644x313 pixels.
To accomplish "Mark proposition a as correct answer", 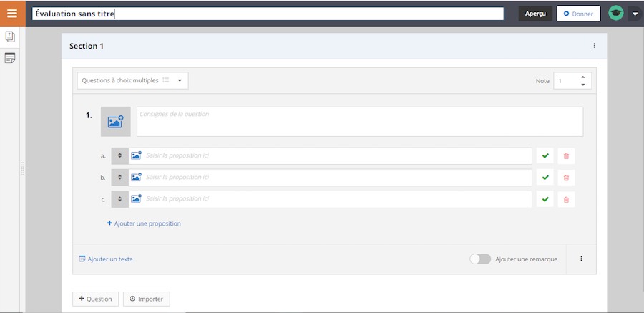I will [x=545, y=155].
